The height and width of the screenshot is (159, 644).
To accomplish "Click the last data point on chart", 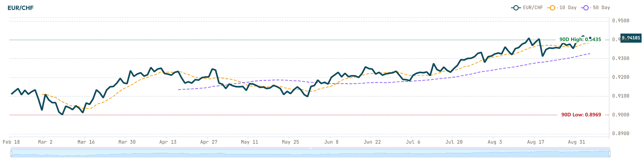I will [590, 38].
